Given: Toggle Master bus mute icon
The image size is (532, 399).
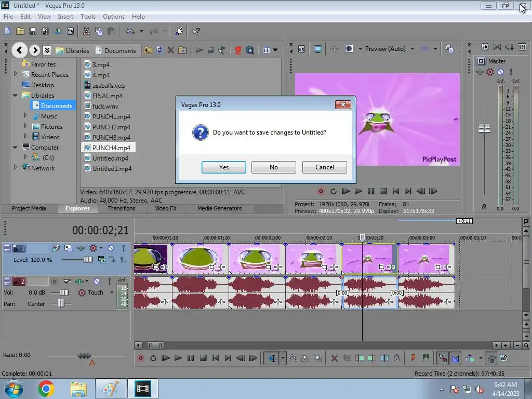Looking at the screenshot, I should tap(500, 72).
